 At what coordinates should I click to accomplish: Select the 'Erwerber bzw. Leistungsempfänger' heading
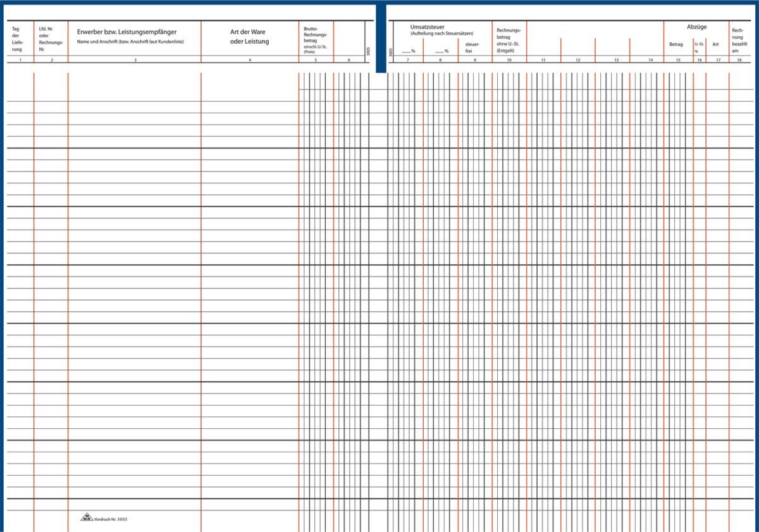tap(126, 32)
